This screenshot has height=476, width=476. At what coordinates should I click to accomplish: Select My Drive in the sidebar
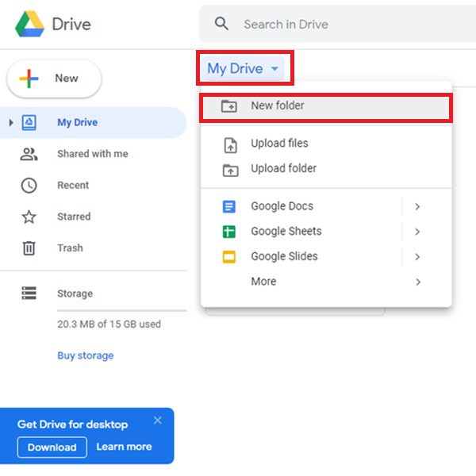(93, 123)
